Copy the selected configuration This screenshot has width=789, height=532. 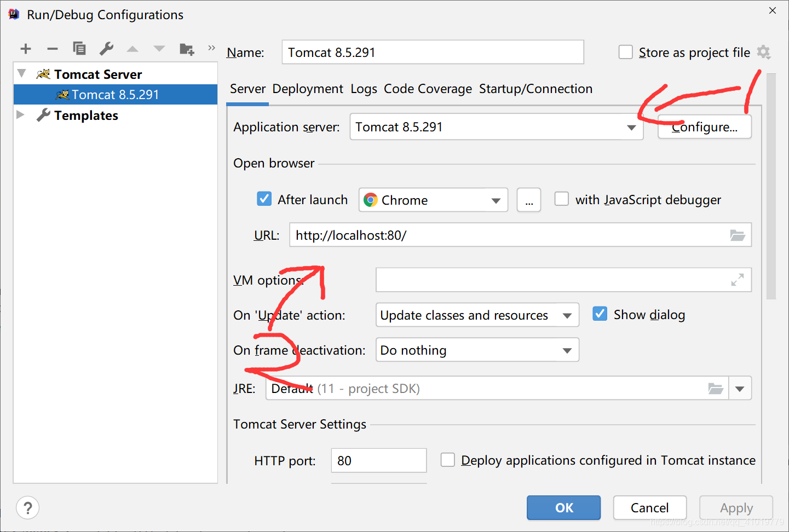coord(79,49)
